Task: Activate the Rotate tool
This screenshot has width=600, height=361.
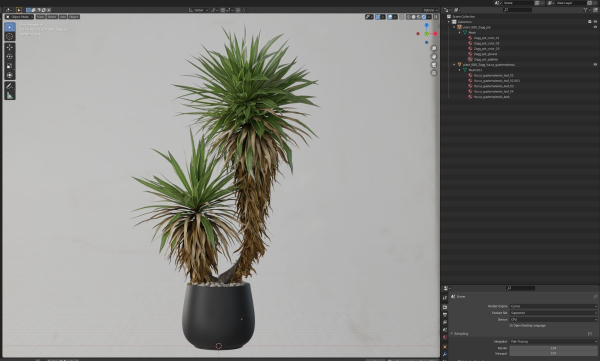Action: point(10,56)
